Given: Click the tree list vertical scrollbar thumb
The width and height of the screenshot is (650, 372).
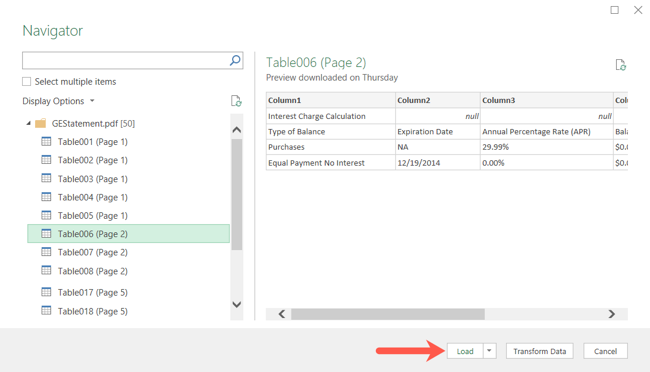Looking at the screenshot, I should pos(237,195).
